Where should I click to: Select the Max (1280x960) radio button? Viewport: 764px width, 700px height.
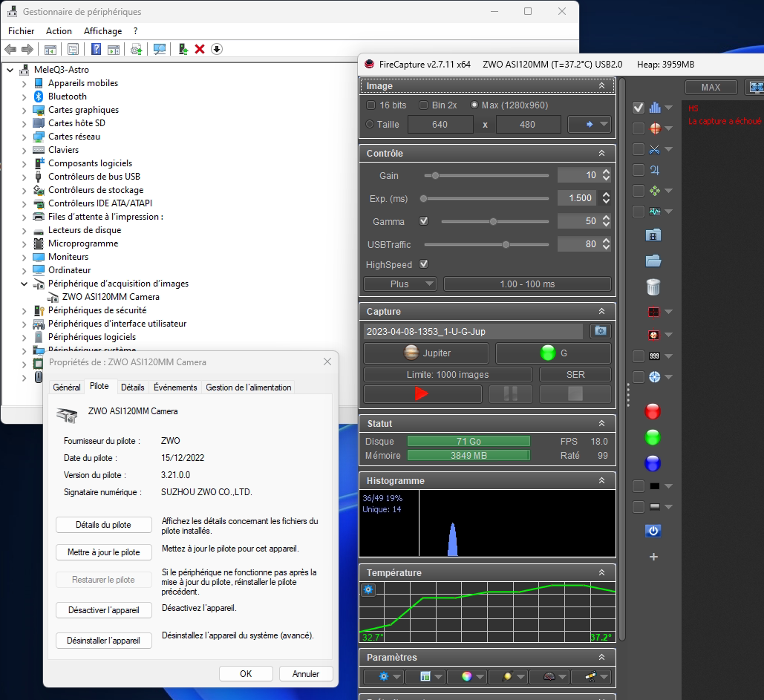pyautogui.click(x=474, y=105)
